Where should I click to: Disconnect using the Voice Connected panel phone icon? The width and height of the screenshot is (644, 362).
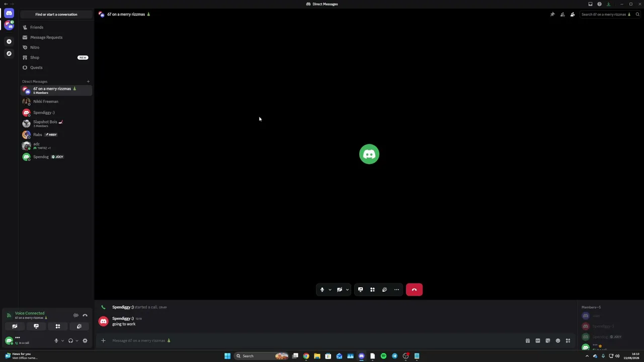coord(85,315)
